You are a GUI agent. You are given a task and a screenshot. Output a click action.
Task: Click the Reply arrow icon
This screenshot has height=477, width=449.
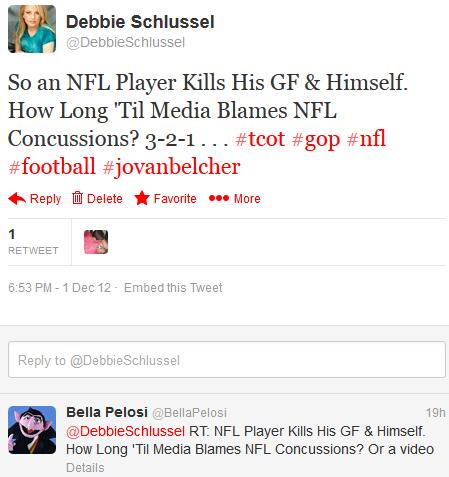click(x=17, y=199)
